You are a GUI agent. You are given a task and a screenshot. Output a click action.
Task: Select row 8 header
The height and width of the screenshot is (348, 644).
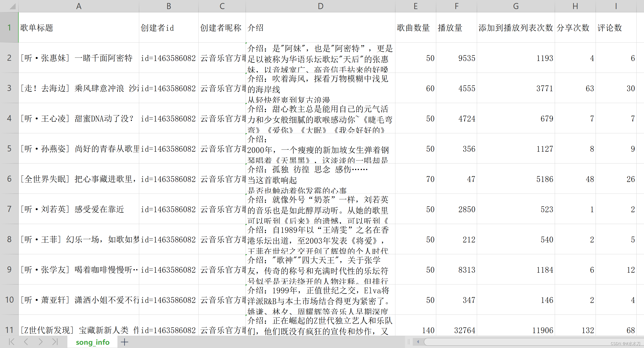tap(9, 239)
